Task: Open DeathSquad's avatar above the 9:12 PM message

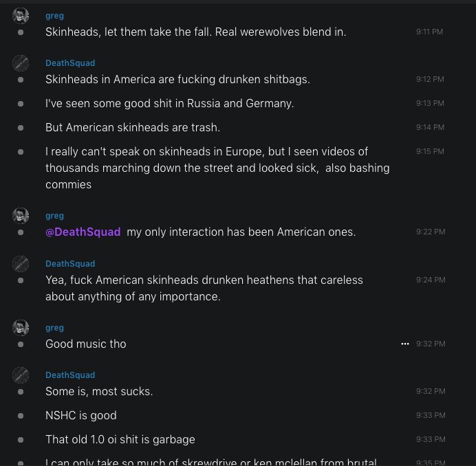Action: (x=21, y=63)
